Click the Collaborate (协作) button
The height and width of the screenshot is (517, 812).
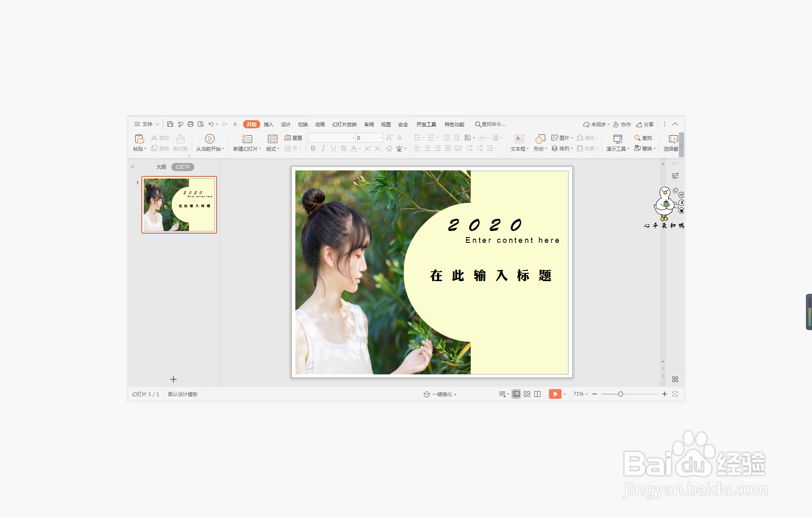622,124
